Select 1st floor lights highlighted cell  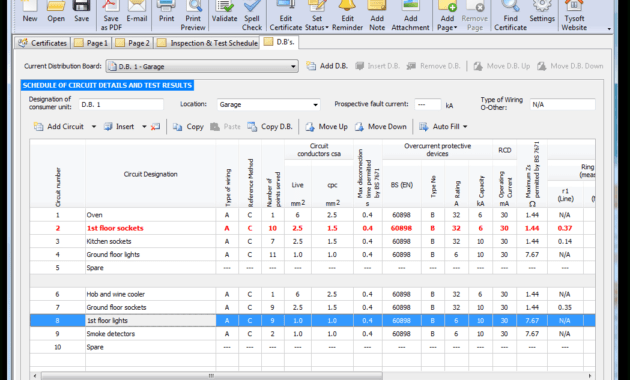[151, 321]
